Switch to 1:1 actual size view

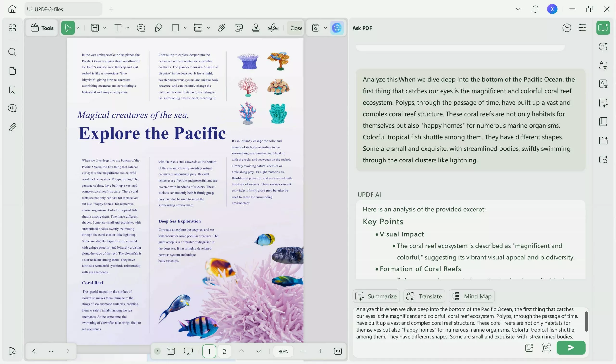click(338, 351)
